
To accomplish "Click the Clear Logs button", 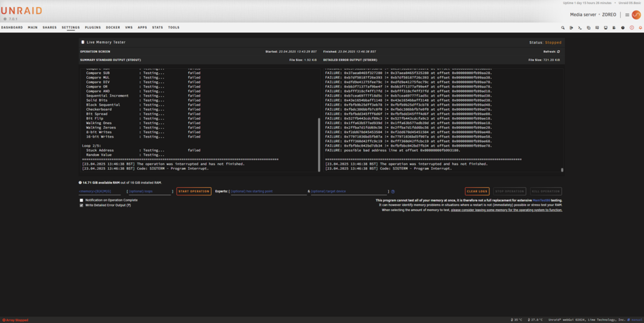I will coord(477,191).
